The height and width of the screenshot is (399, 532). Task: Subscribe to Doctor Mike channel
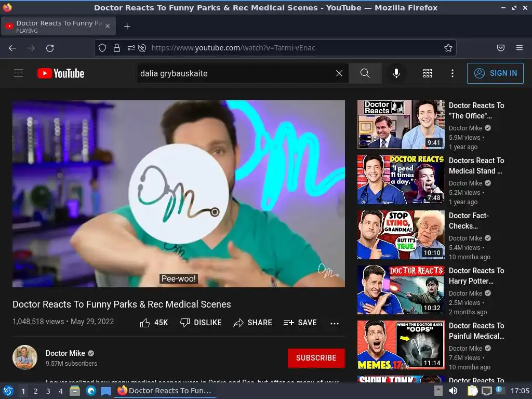[x=316, y=358]
